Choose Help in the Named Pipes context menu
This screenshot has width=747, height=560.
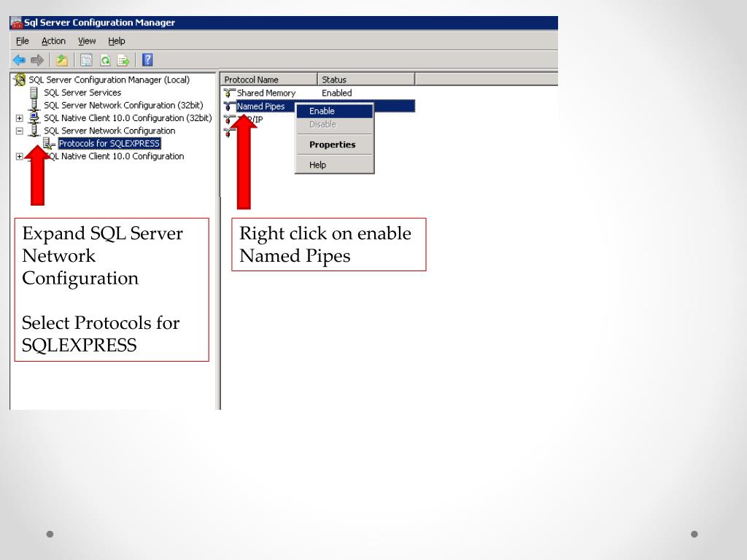pyautogui.click(x=334, y=165)
